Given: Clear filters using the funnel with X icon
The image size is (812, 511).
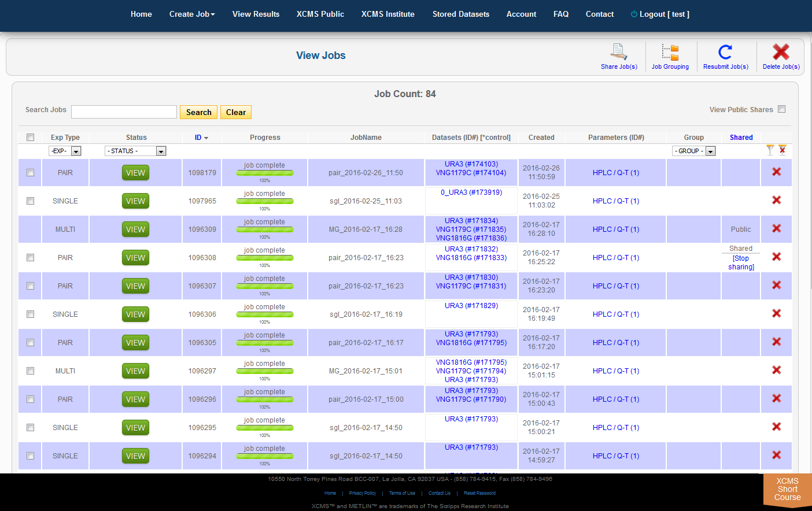Looking at the screenshot, I should point(782,150).
